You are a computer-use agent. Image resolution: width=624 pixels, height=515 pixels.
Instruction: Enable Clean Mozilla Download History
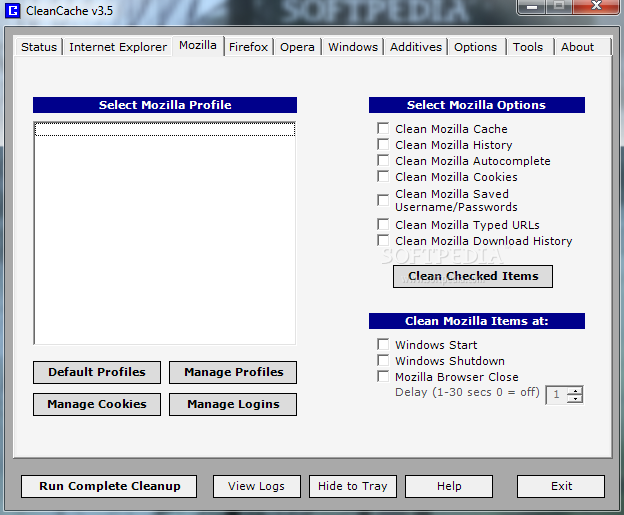point(383,240)
